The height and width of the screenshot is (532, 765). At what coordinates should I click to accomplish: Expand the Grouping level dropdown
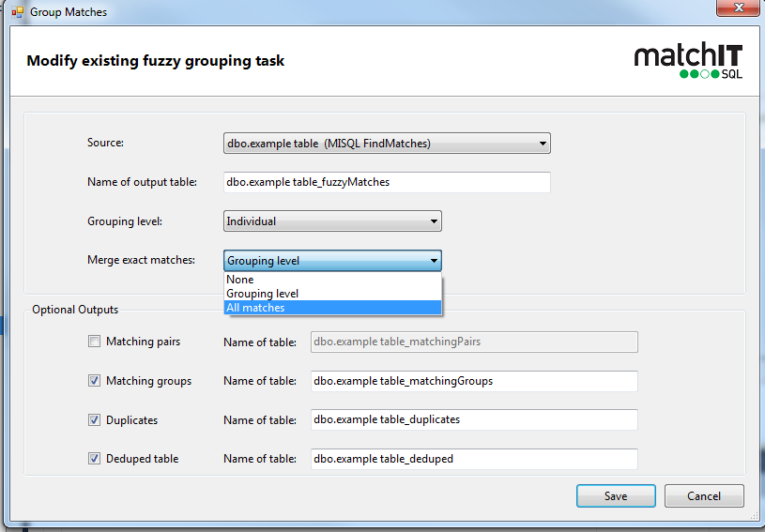point(332,221)
